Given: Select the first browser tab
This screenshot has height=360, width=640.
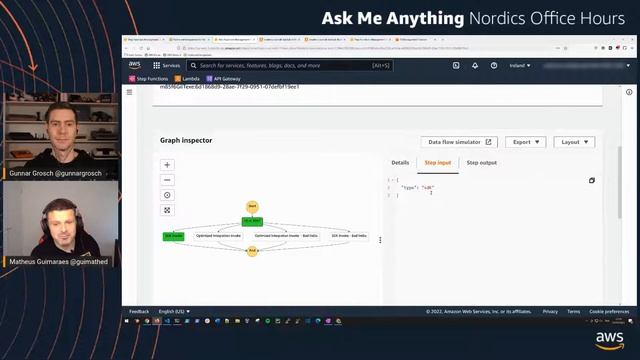Looking at the screenshot, I should click(145, 40).
